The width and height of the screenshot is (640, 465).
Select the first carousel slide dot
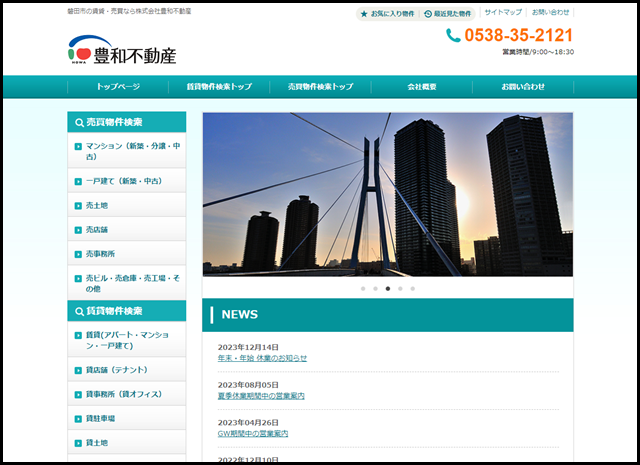[x=362, y=288]
